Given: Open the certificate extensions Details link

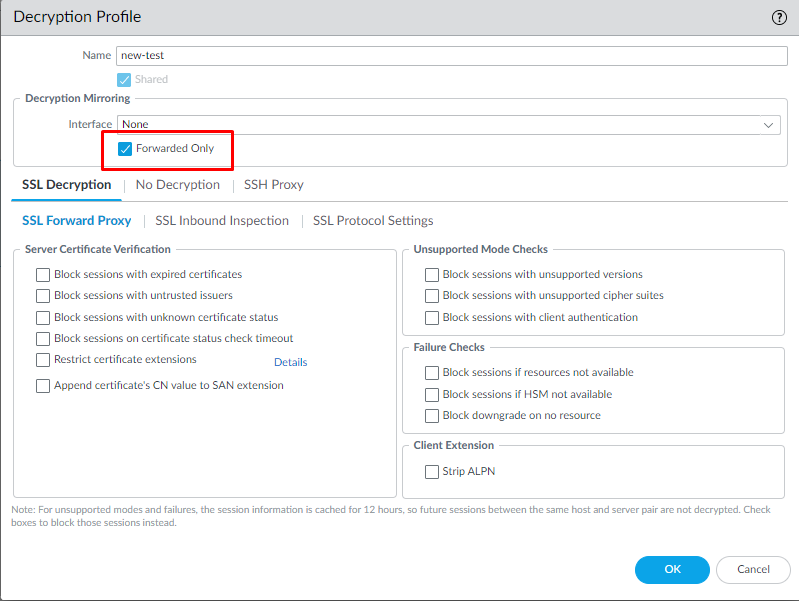Looking at the screenshot, I should coord(290,362).
